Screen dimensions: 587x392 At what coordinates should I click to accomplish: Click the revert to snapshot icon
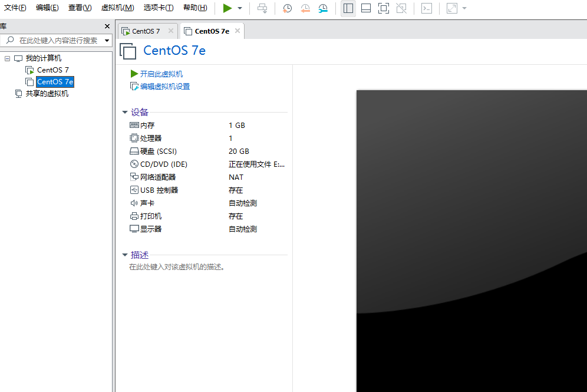point(305,8)
